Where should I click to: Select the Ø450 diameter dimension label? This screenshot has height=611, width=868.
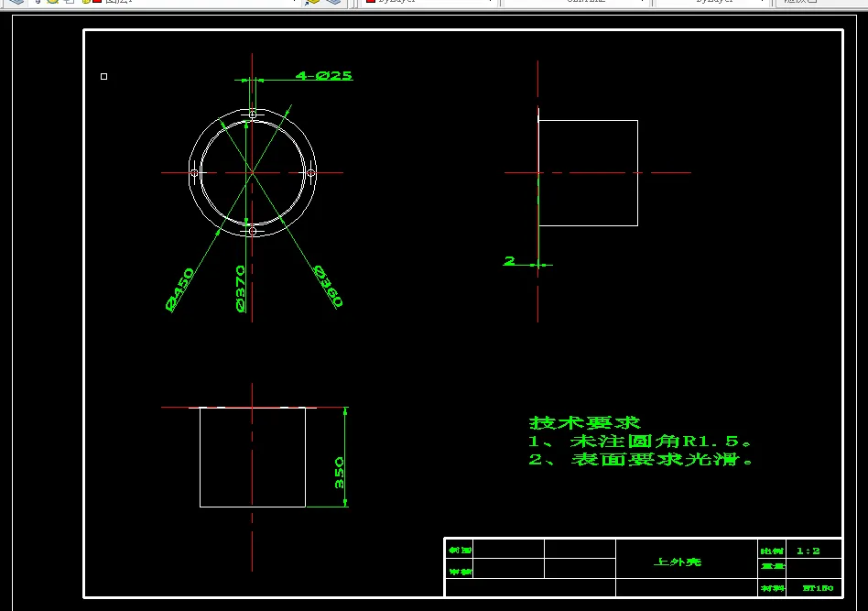[179, 289]
